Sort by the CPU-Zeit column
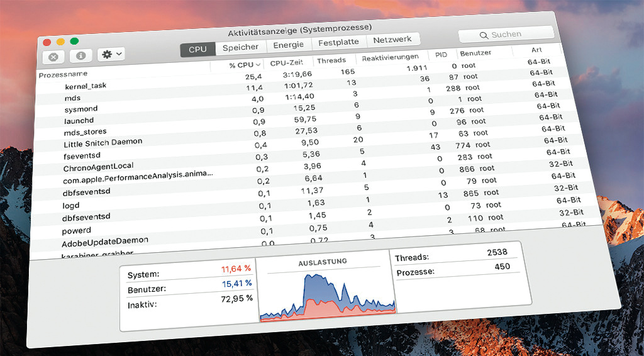The height and width of the screenshot is (356, 644). click(x=286, y=63)
